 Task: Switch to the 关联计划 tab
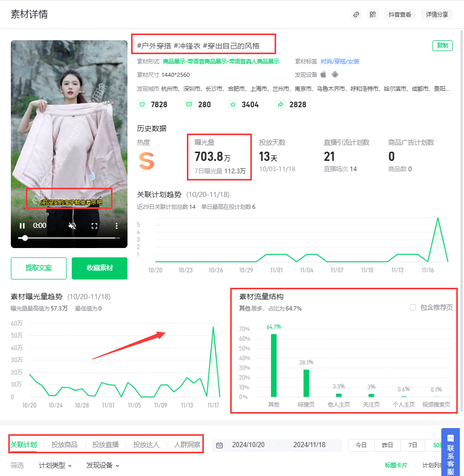[x=24, y=445]
